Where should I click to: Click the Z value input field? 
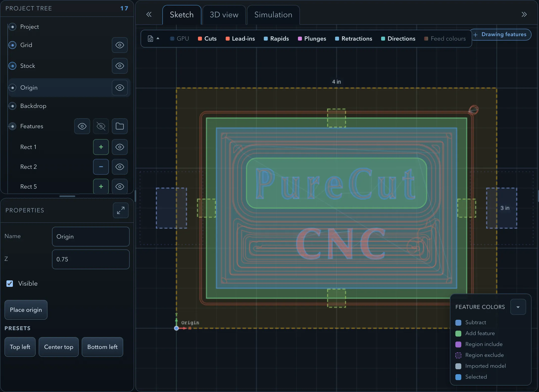click(91, 259)
